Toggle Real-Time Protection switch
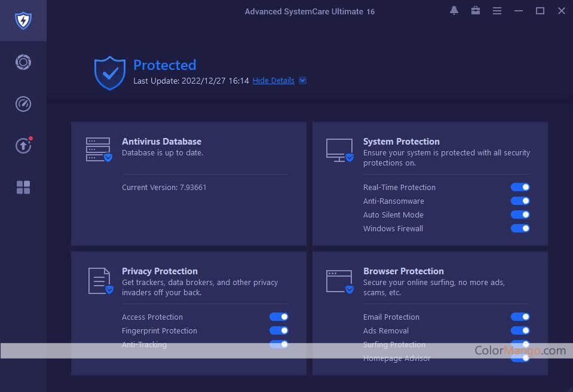This screenshot has height=392, width=573. [520, 187]
